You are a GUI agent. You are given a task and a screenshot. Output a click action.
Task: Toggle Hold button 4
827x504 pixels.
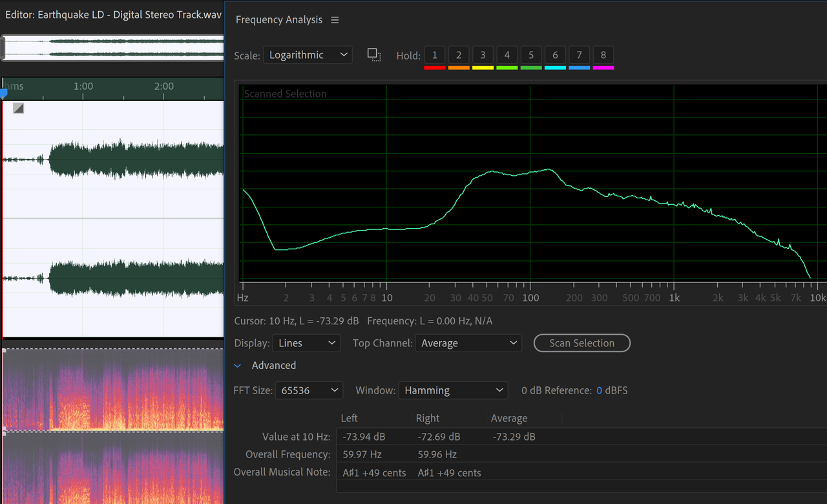tap(507, 55)
